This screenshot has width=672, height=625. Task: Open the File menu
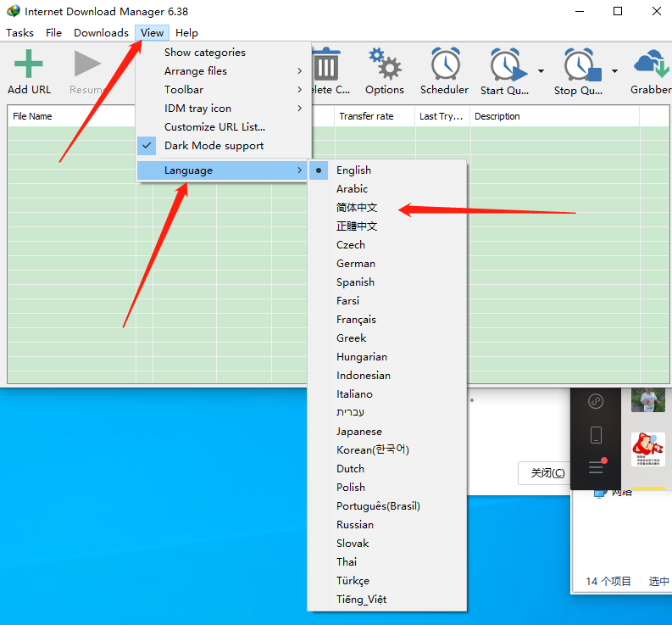click(x=53, y=33)
